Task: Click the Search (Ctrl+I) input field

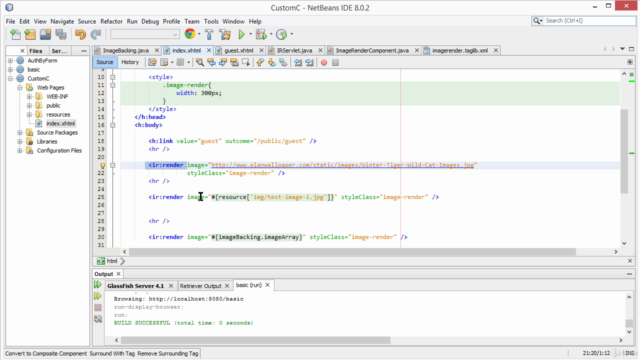Action: pos(589,20)
